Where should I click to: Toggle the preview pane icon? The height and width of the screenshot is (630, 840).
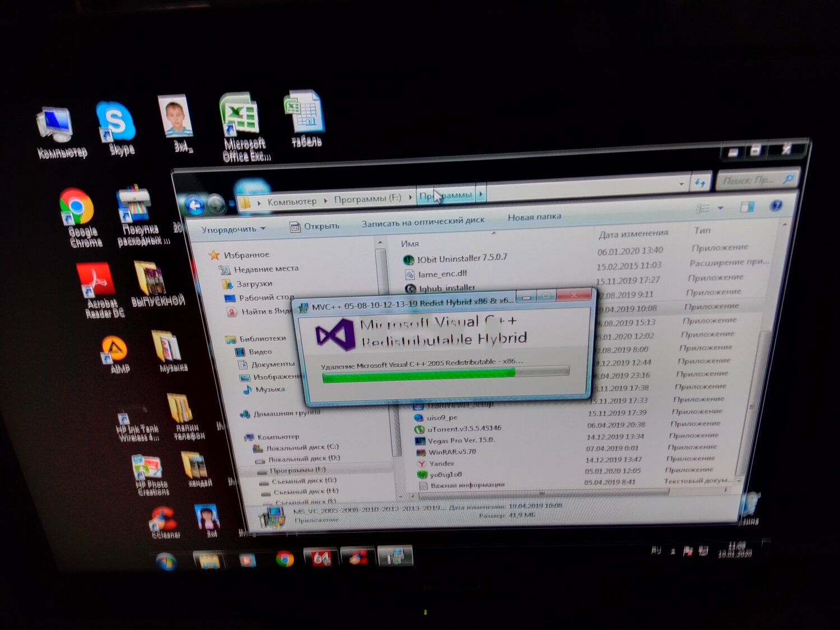747,207
